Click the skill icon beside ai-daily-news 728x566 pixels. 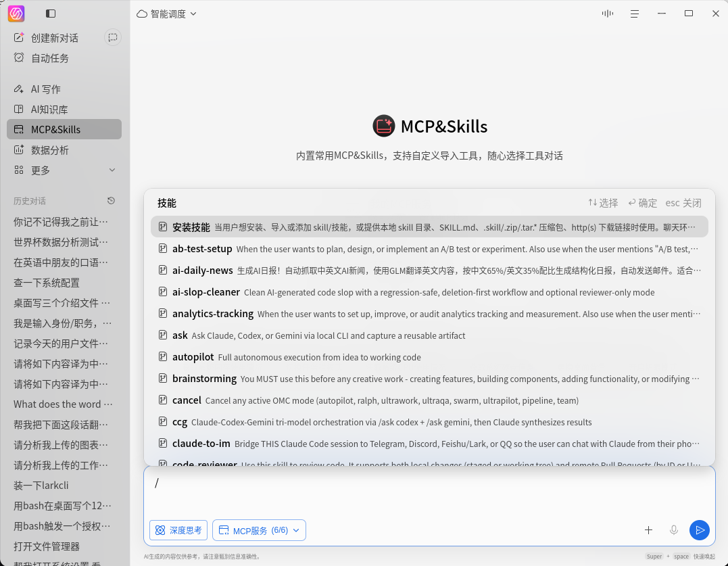pos(162,270)
